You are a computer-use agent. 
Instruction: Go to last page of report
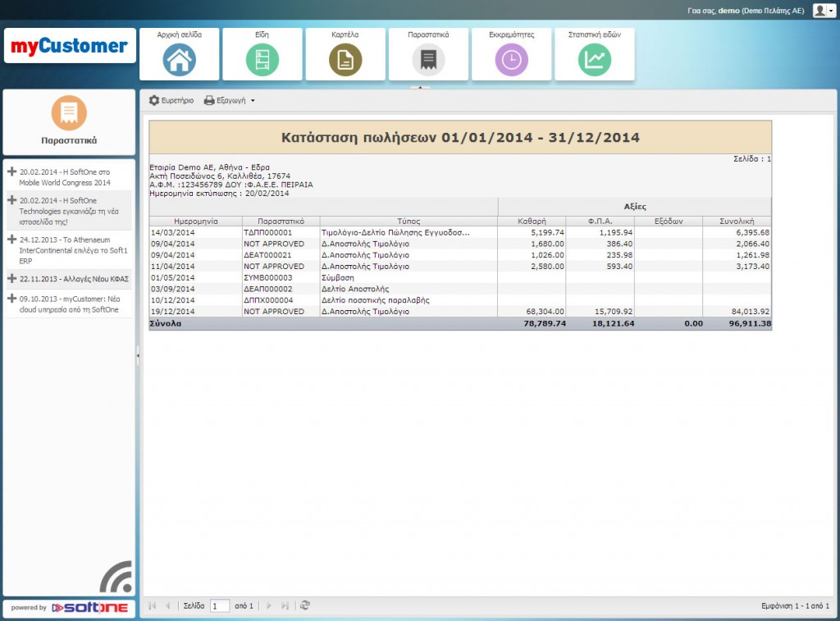[x=285, y=605]
